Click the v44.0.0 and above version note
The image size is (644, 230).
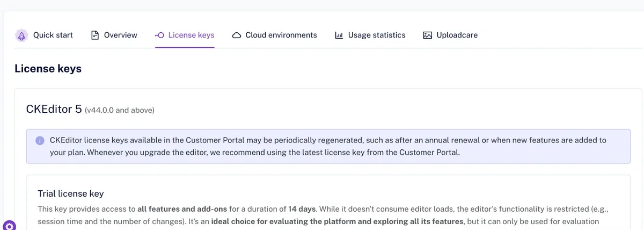click(x=120, y=111)
